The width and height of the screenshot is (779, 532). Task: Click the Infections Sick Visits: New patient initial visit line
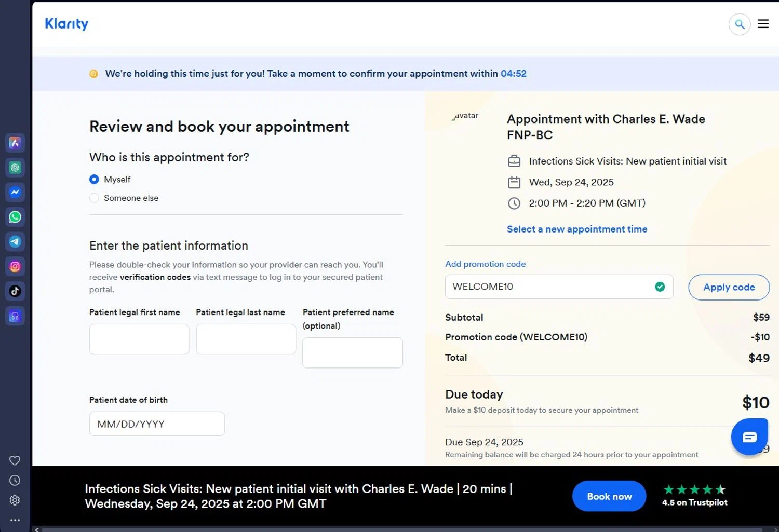coord(627,161)
